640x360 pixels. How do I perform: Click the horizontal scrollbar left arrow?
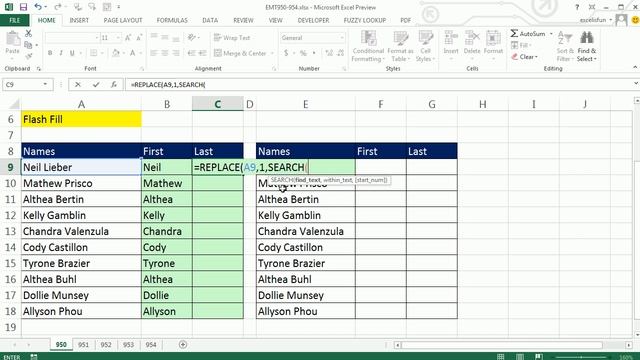click(x=398, y=345)
